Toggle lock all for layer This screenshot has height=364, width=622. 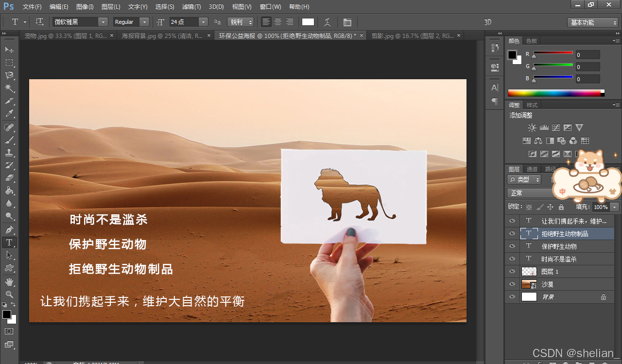click(x=561, y=207)
